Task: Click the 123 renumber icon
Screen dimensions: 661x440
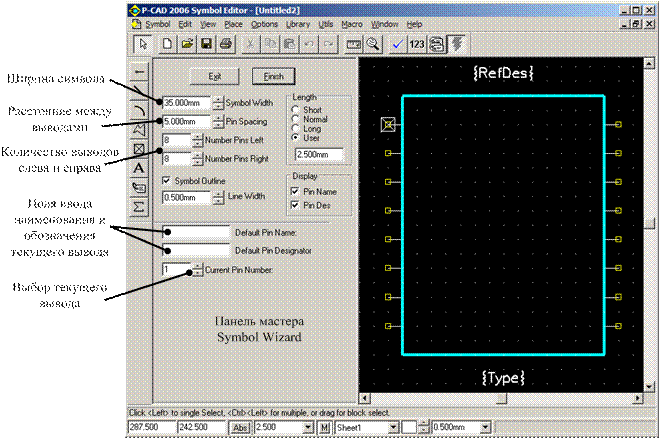Action: (x=417, y=44)
